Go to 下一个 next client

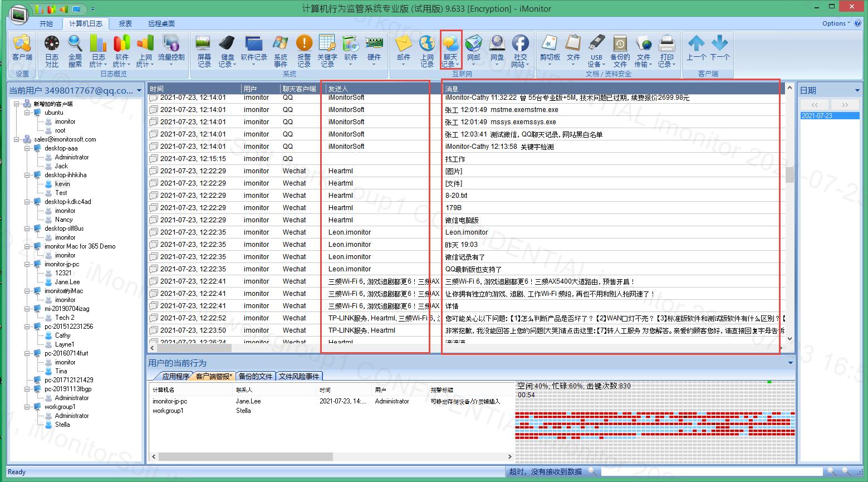point(719,47)
